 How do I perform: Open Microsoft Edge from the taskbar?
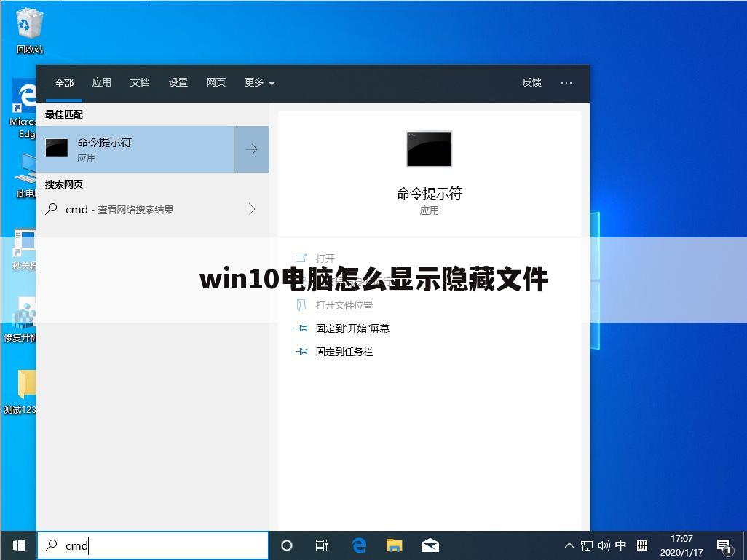pyautogui.click(x=358, y=545)
